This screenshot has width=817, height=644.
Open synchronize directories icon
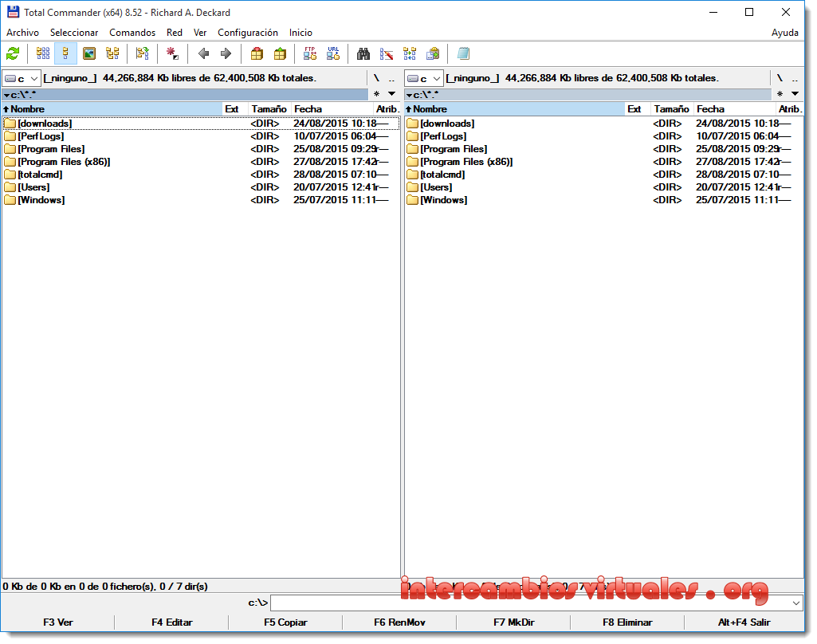pyautogui.click(x=410, y=53)
